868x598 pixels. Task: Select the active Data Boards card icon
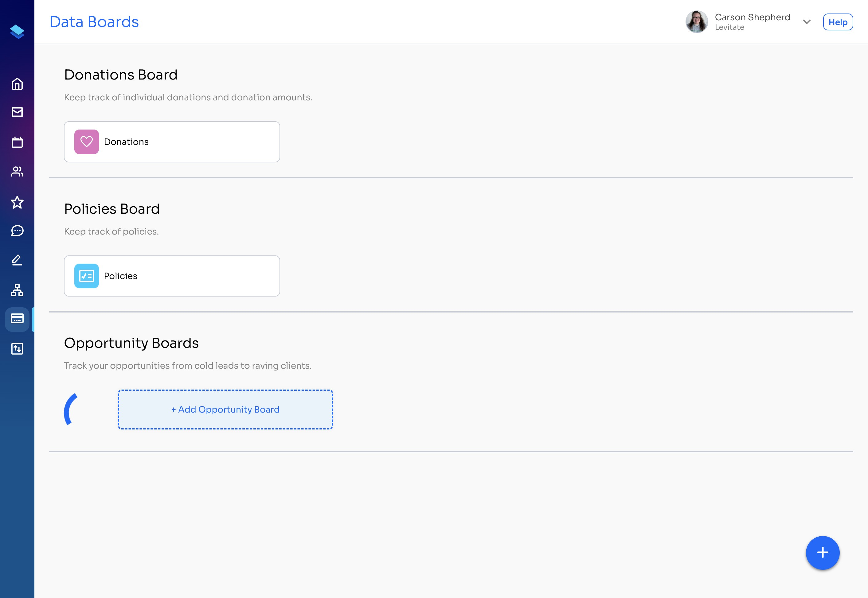point(17,319)
